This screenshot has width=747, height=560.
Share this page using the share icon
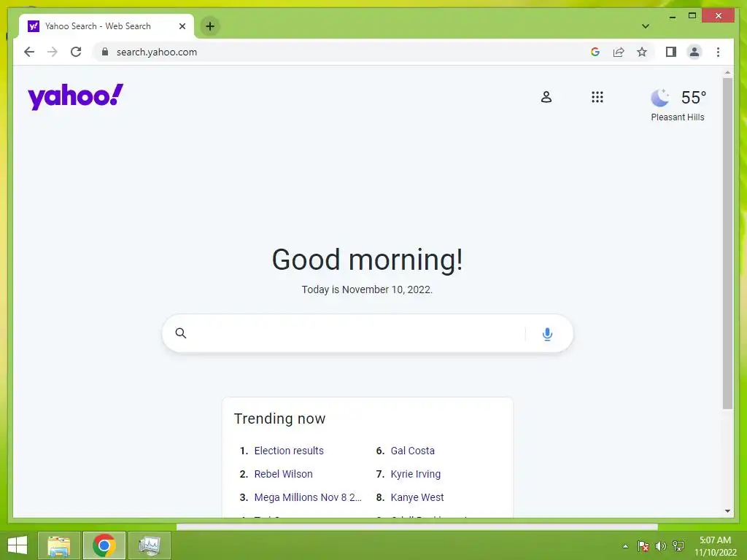(x=619, y=52)
